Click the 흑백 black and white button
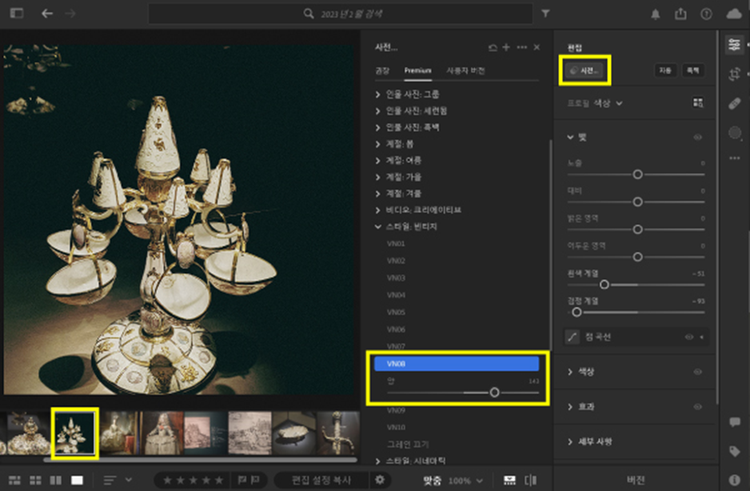This screenshot has width=750, height=491. (693, 71)
